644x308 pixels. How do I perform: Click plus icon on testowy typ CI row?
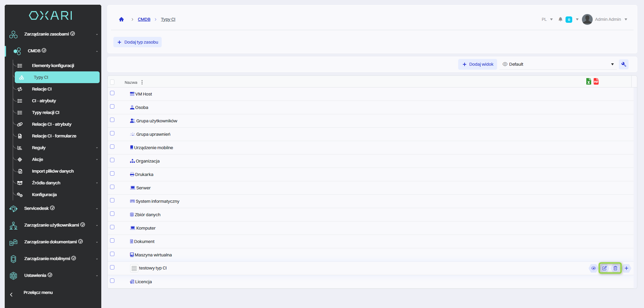point(626,268)
